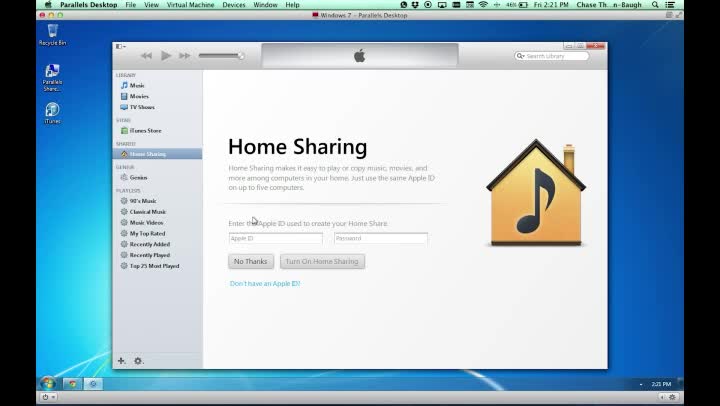The width and height of the screenshot is (720, 406).
Task: Click the gear settings icon in sidebar
Action: coord(138,361)
